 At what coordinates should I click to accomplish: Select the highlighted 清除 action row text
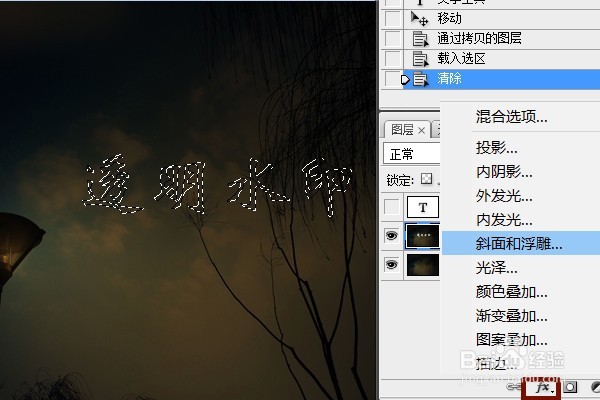pos(450,79)
